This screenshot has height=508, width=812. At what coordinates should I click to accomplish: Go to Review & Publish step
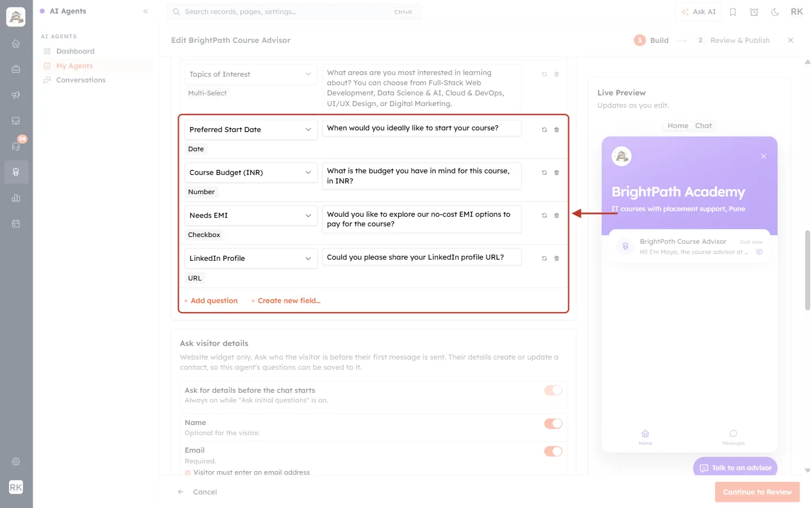[x=734, y=40]
